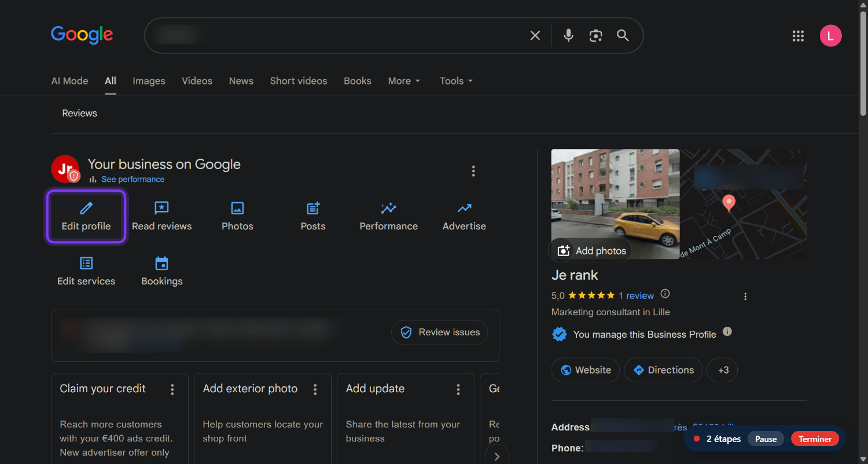868x464 pixels.
Task: Click the Terminer button
Action: click(815, 439)
